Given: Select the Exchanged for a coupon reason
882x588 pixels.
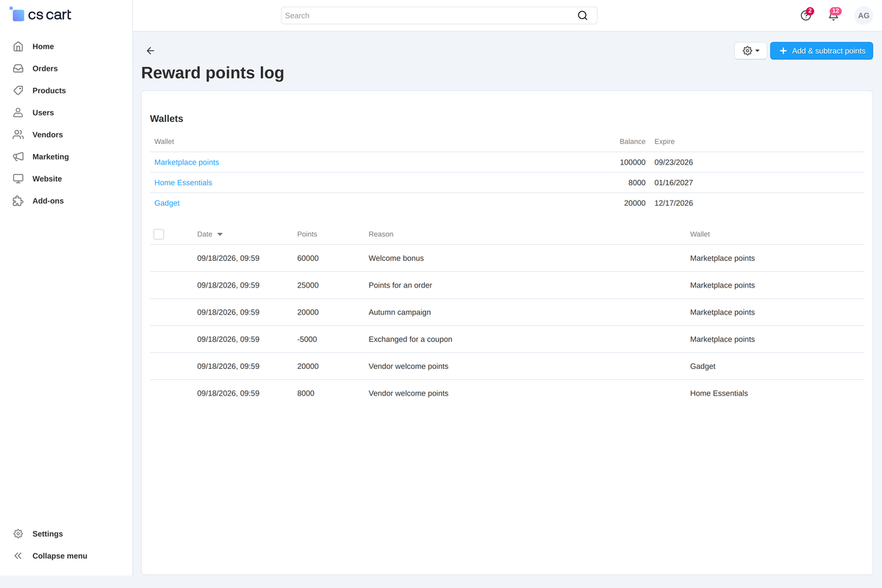Looking at the screenshot, I should tap(410, 340).
